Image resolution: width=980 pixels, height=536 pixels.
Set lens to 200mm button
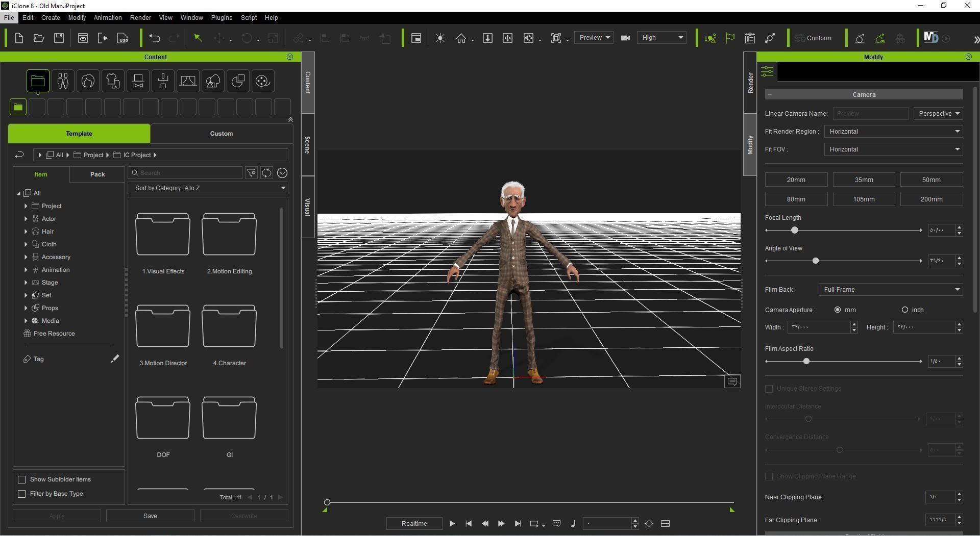(932, 199)
